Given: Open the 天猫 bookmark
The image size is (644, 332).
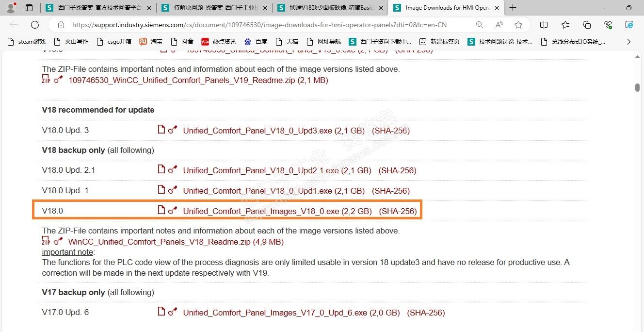Looking at the screenshot, I should [x=287, y=42].
